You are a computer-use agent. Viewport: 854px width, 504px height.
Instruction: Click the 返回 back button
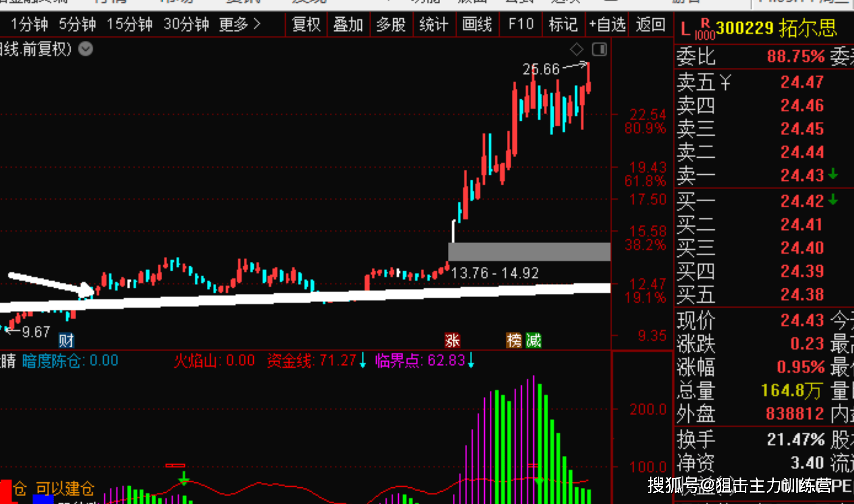coord(650,24)
